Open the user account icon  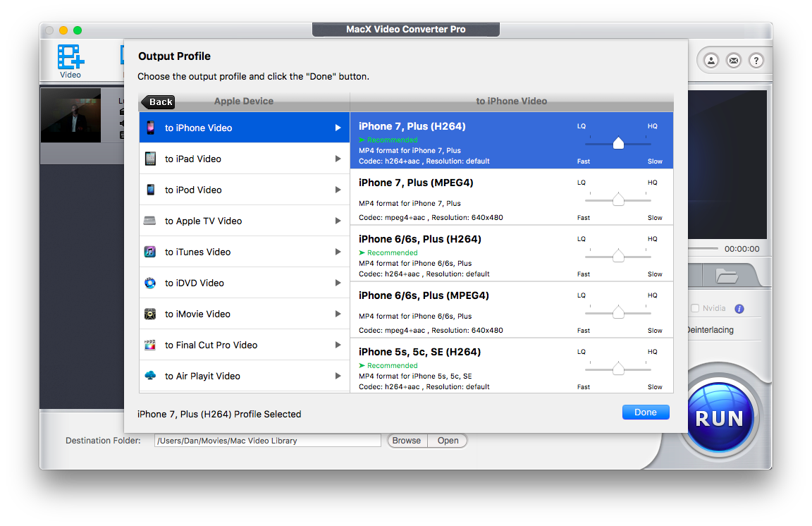tap(711, 61)
